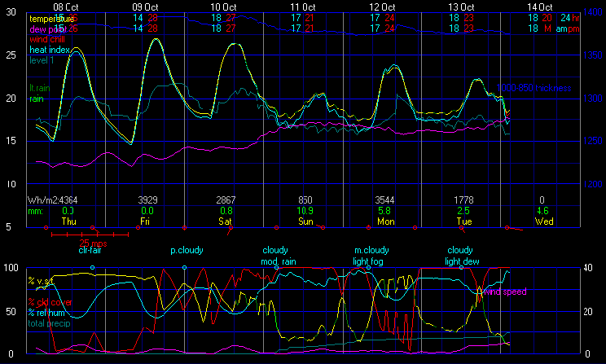Click the "100" percent axis label
The height and width of the screenshot is (364, 606).
(x=11, y=268)
